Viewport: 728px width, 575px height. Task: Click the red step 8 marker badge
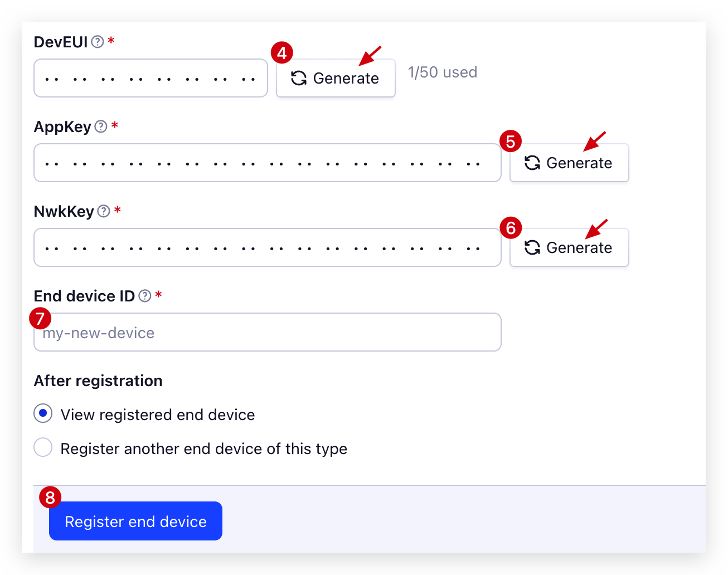(50, 497)
